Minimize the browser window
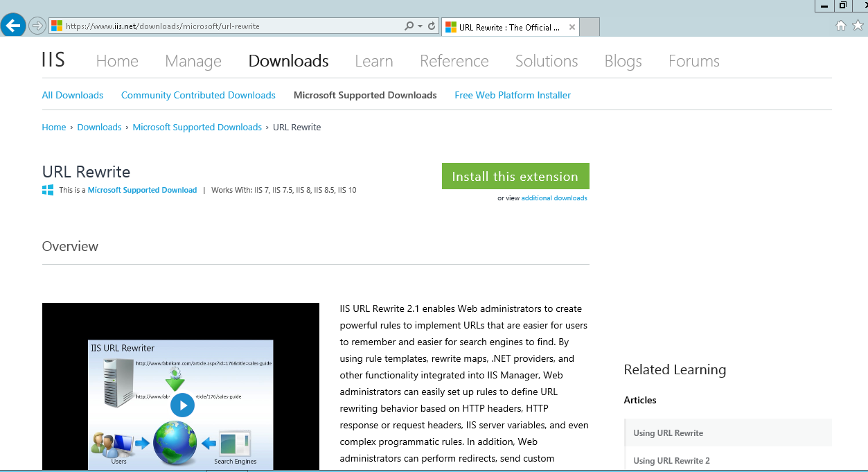This screenshot has width=868, height=472. tap(824, 6)
